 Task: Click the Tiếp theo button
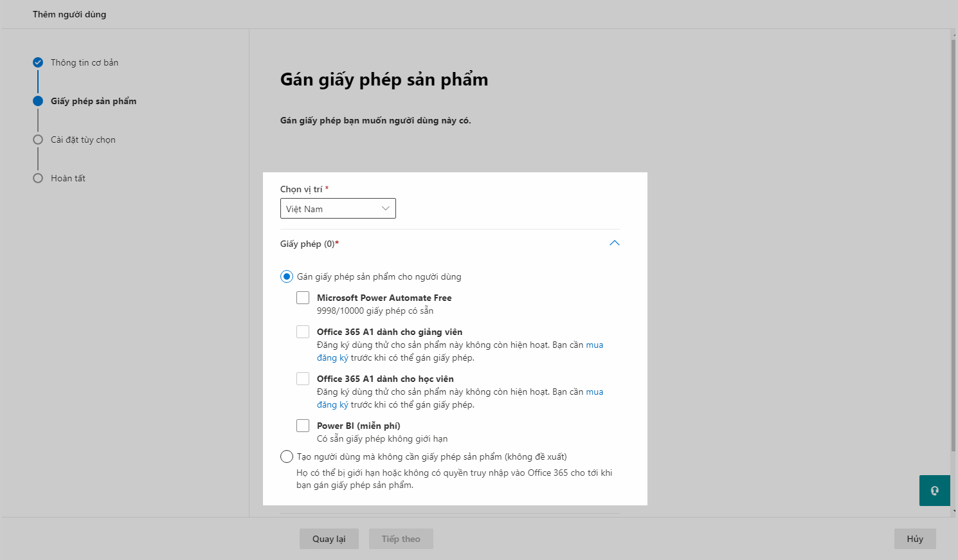(x=401, y=539)
